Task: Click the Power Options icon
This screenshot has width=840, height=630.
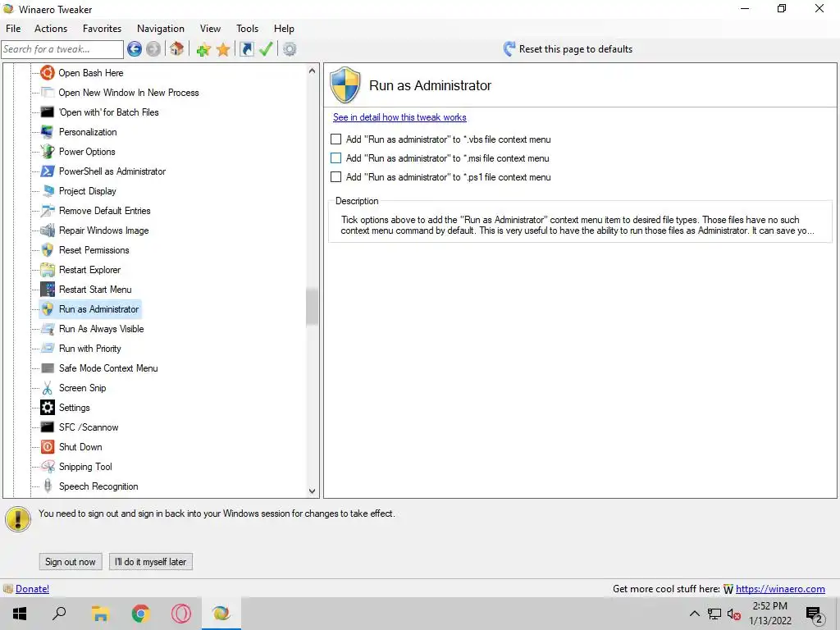Action: (47, 151)
